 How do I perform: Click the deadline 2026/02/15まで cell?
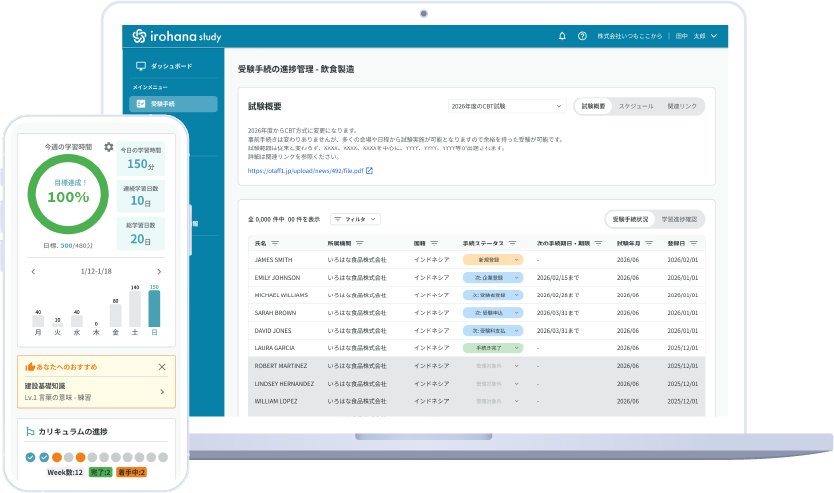coord(558,278)
